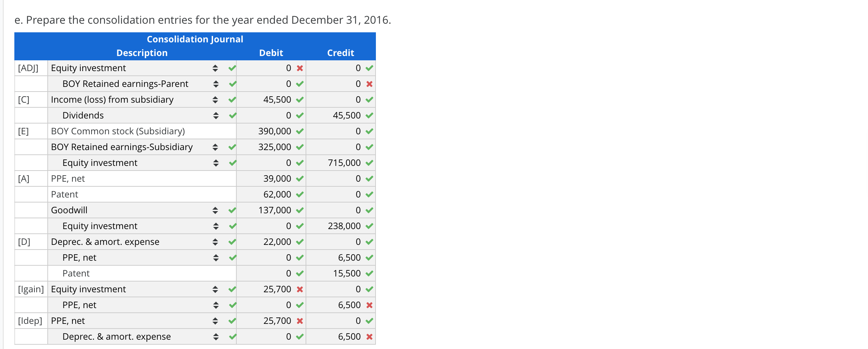Click the entry label [Igain] in the left column
The height and width of the screenshot is (349, 868).
point(31,289)
